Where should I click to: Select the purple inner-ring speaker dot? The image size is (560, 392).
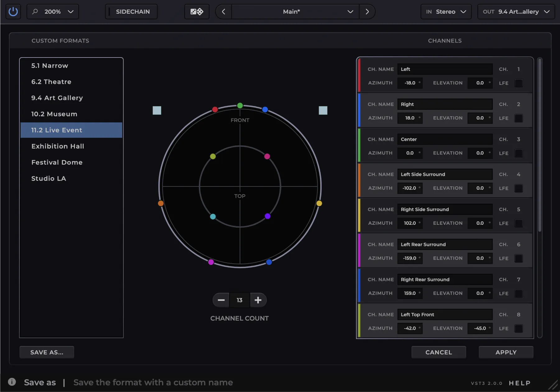(267, 216)
